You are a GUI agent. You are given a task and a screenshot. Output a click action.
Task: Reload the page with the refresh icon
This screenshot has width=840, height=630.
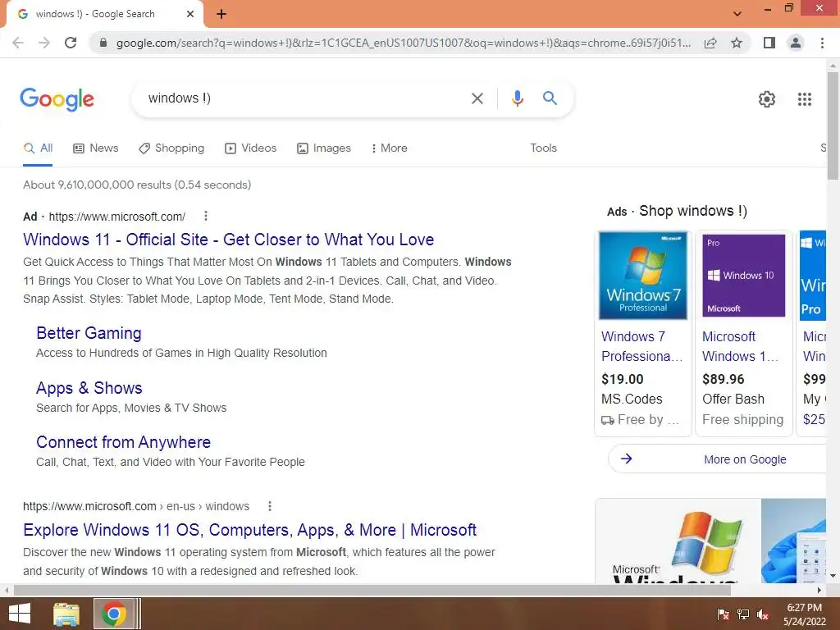click(x=71, y=43)
